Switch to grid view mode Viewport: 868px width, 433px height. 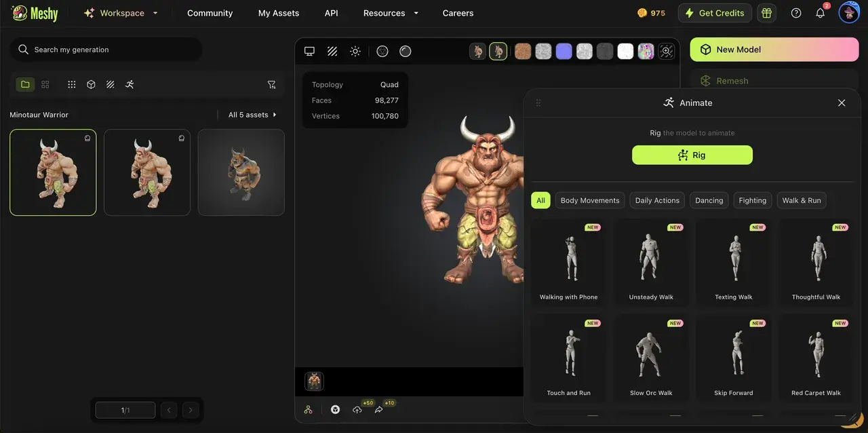[x=45, y=85]
